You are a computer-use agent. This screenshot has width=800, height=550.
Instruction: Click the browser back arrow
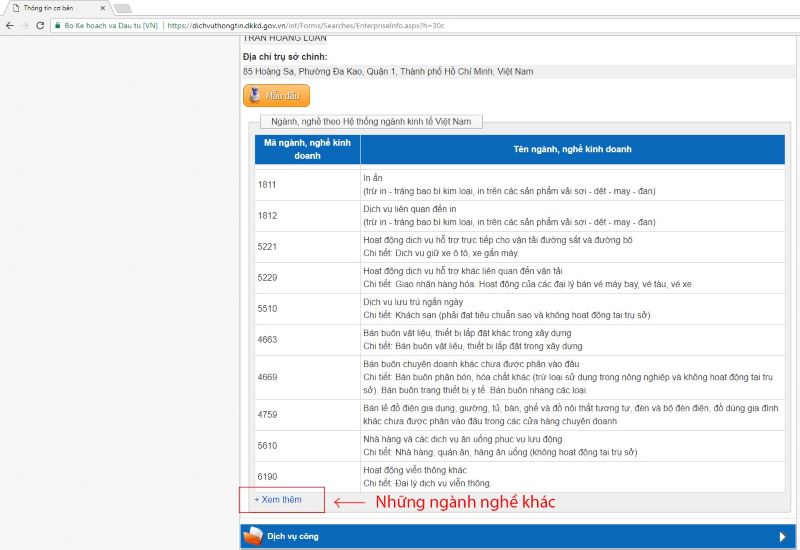pyautogui.click(x=10, y=26)
